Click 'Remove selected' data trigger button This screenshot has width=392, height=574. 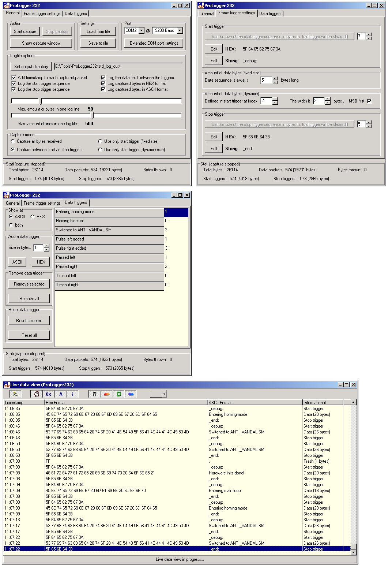[29, 284]
